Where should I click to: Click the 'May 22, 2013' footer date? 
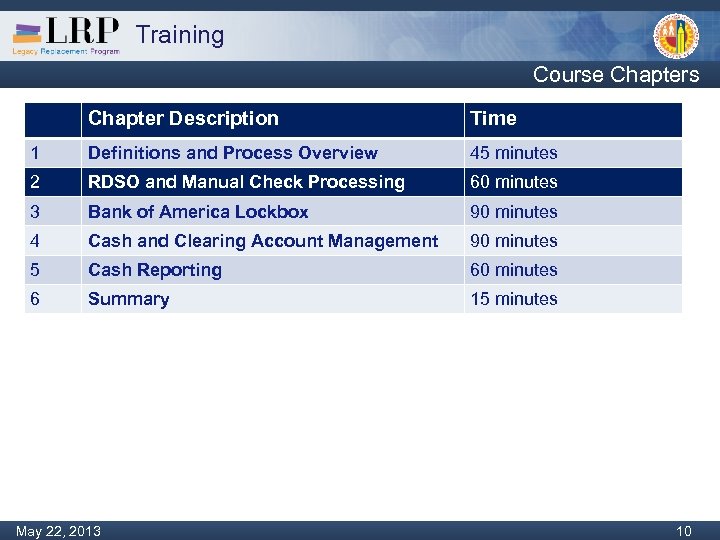58,531
